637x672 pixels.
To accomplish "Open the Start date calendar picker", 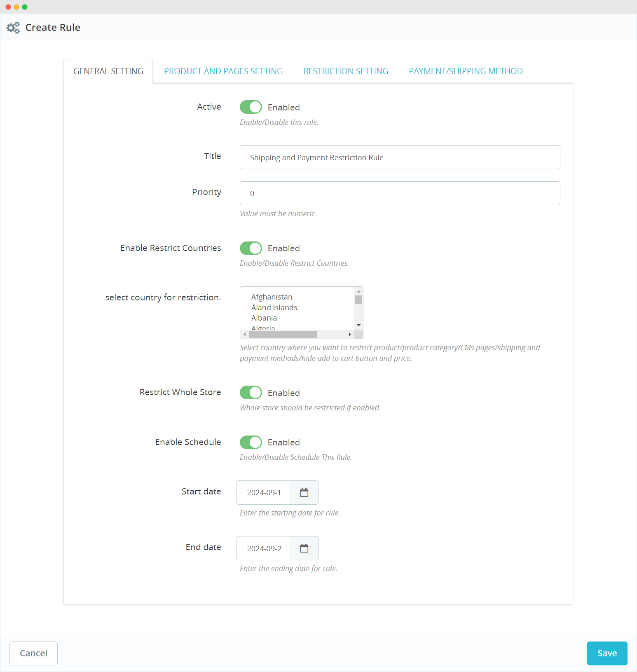I will [304, 492].
